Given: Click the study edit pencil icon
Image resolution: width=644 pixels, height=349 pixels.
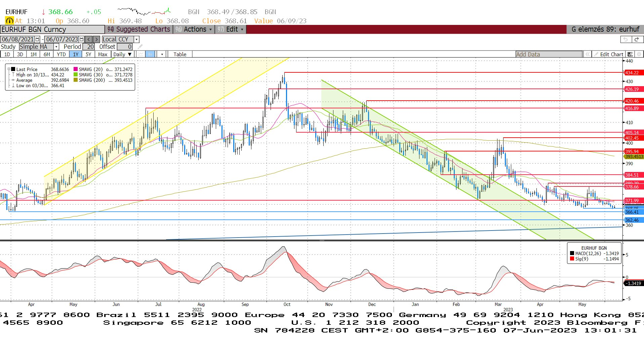Looking at the screenshot, I should (140, 47).
